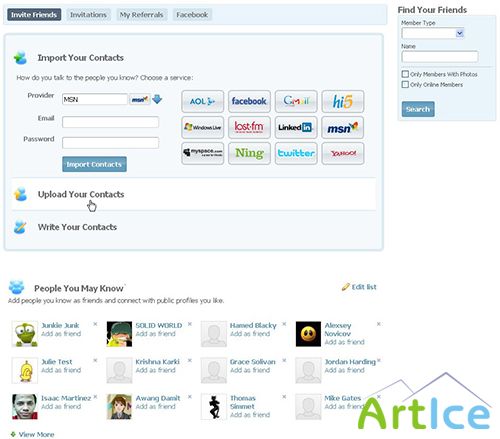Open the Edit list link
Image resolution: width=500 pixels, height=439 pixels.
364,287
